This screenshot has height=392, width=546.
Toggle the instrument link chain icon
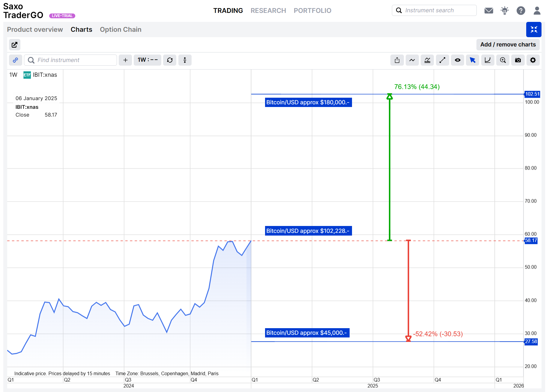pyautogui.click(x=15, y=60)
